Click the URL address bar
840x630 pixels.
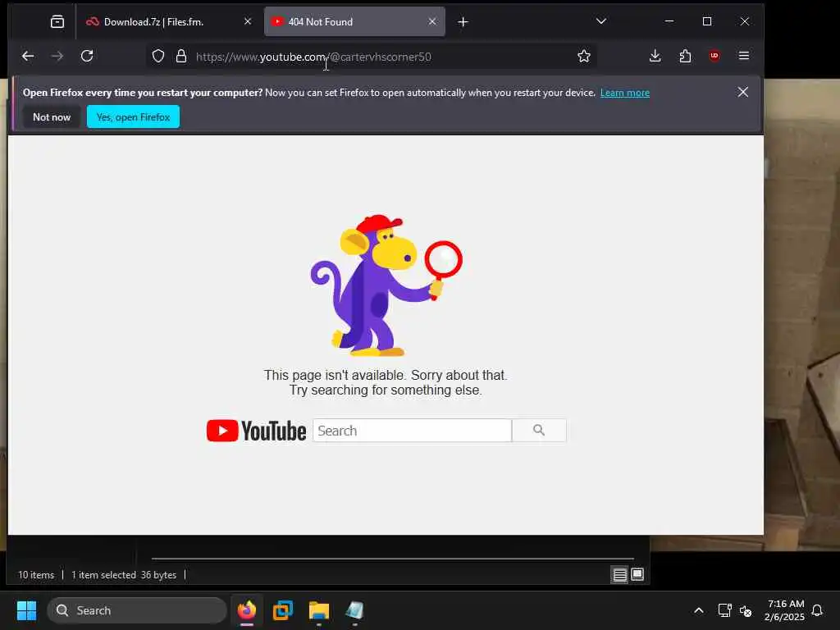[x=370, y=57]
